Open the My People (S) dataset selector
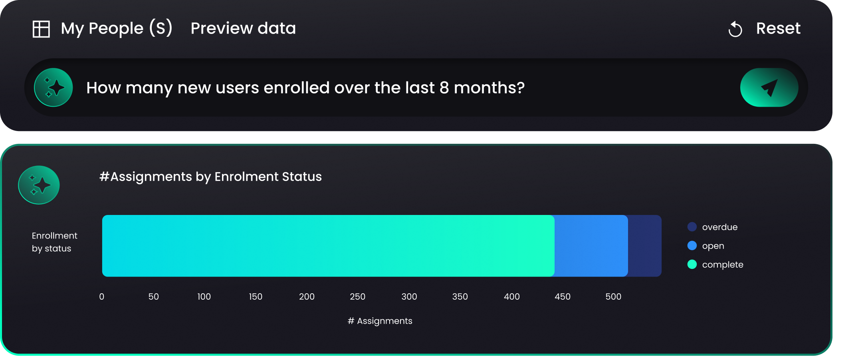Viewport: 868px width, 356px height. point(116,28)
